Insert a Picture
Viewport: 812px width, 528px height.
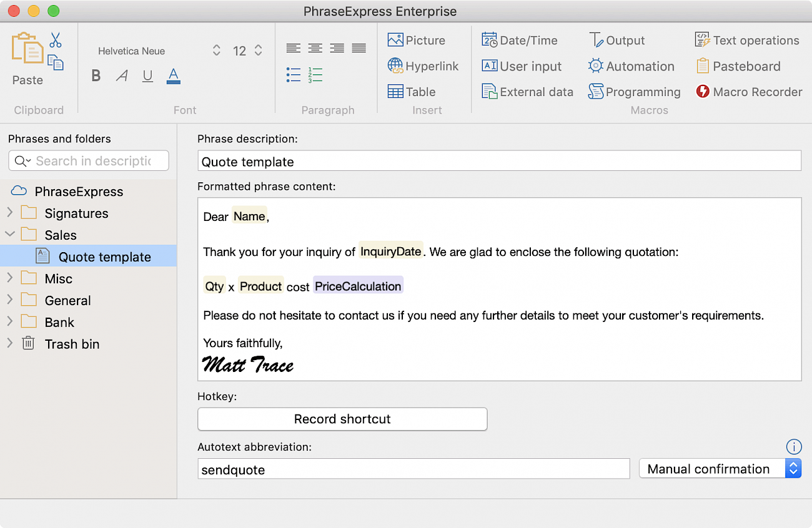416,40
